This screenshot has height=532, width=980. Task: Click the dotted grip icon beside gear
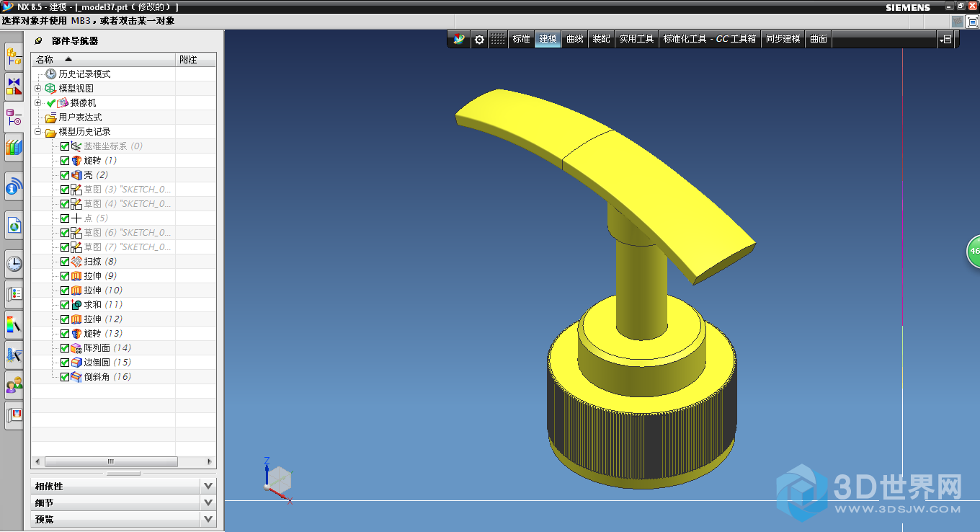(x=498, y=39)
